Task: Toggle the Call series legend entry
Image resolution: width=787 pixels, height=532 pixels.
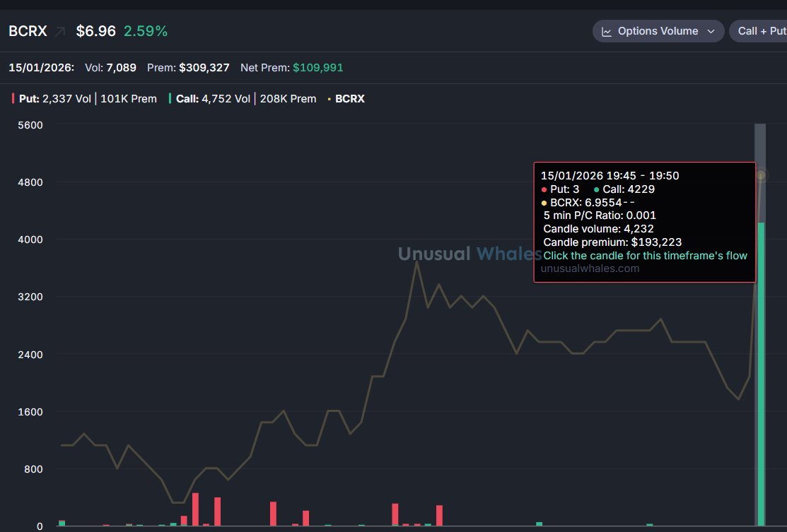Action: pos(243,99)
